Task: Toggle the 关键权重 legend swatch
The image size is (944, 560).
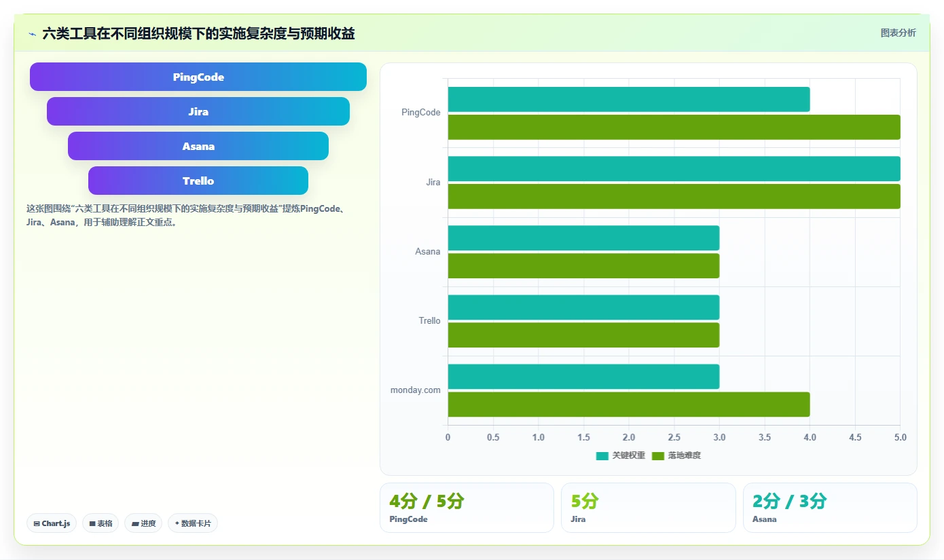Action: point(602,455)
